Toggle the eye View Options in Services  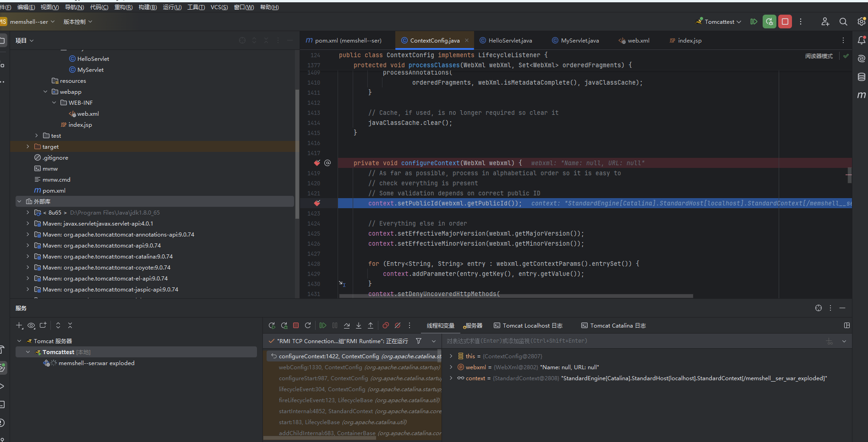31,325
